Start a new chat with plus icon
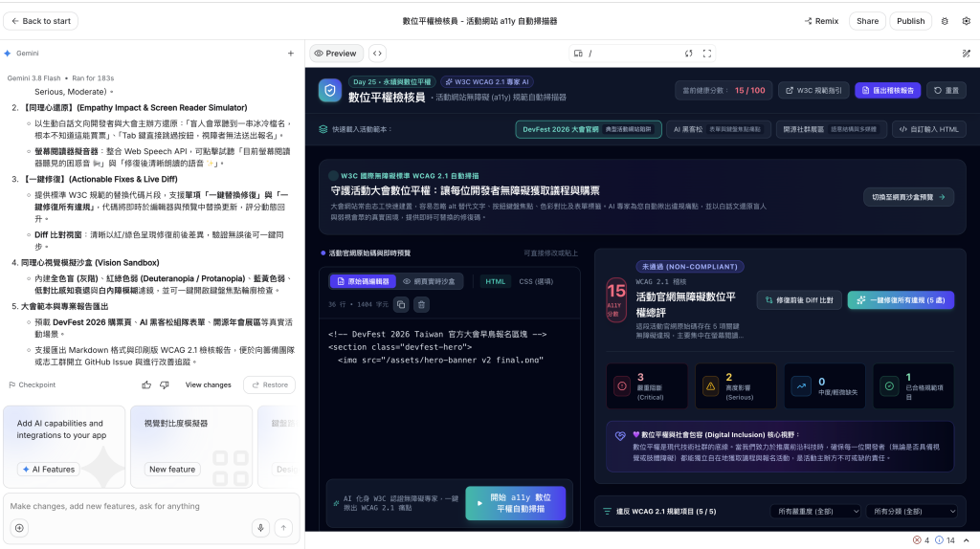980x549 pixels. pos(291,54)
